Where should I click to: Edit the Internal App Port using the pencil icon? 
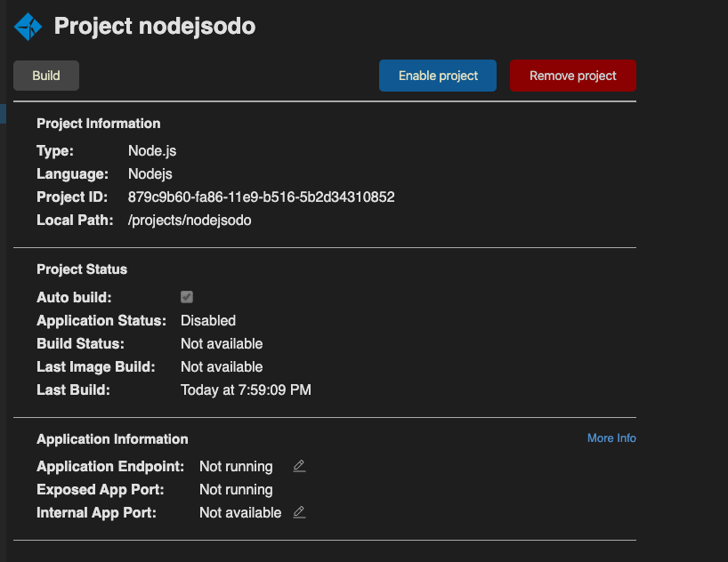[x=299, y=511]
